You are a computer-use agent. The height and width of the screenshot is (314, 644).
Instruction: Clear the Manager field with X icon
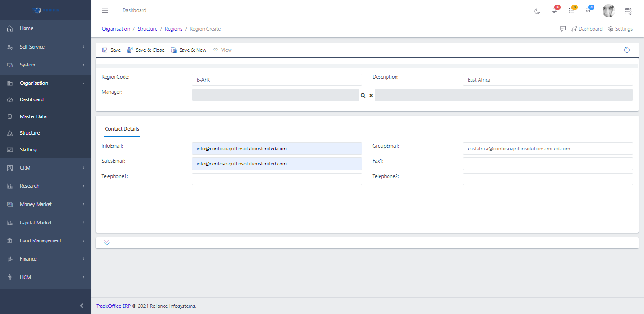371,95
